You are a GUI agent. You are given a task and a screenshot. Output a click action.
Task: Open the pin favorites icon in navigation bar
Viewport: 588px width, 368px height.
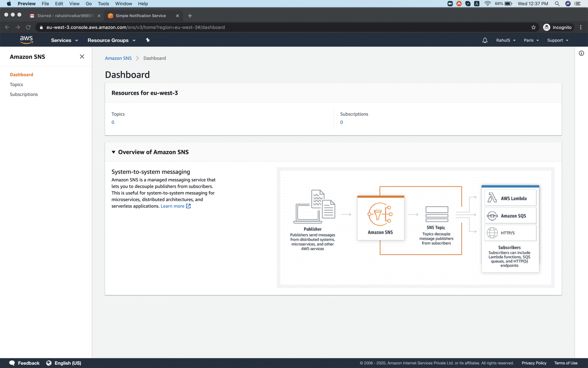[x=148, y=40]
